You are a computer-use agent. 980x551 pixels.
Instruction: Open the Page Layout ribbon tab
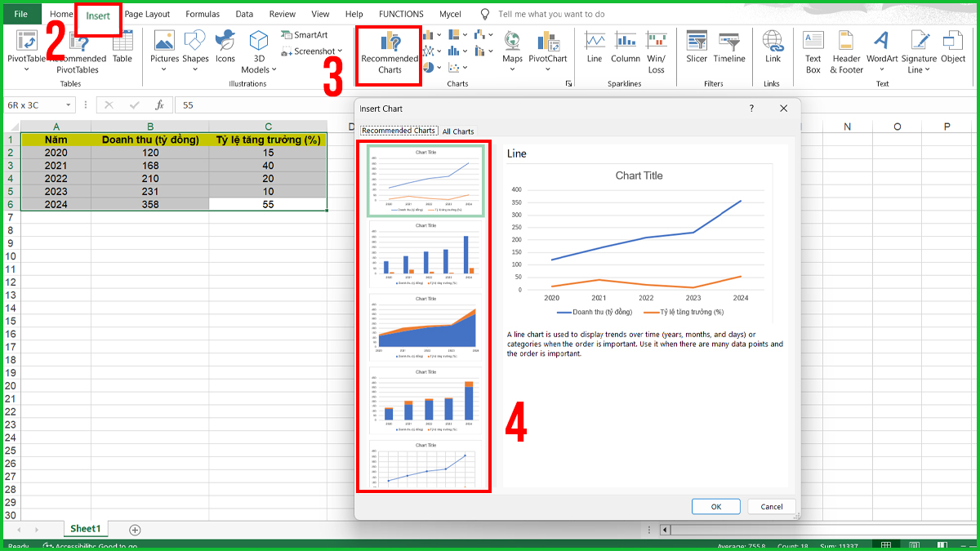pyautogui.click(x=147, y=14)
